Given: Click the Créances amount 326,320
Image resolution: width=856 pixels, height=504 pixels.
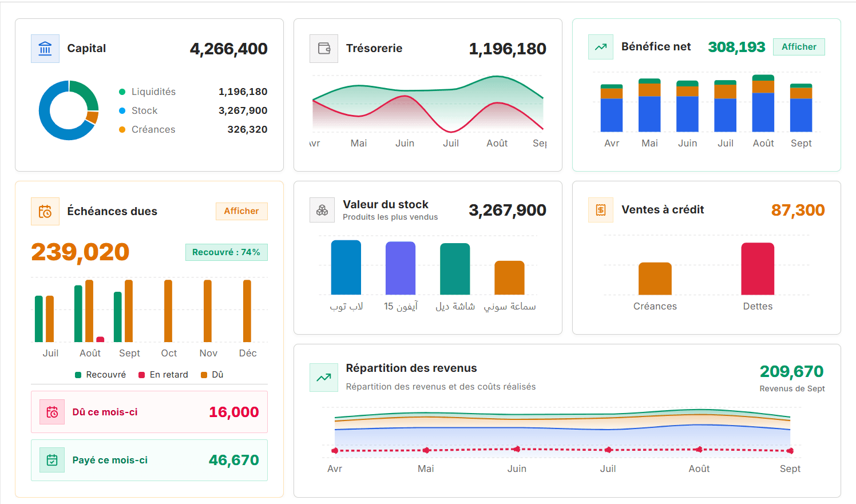Looking at the screenshot, I should click(x=247, y=130).
